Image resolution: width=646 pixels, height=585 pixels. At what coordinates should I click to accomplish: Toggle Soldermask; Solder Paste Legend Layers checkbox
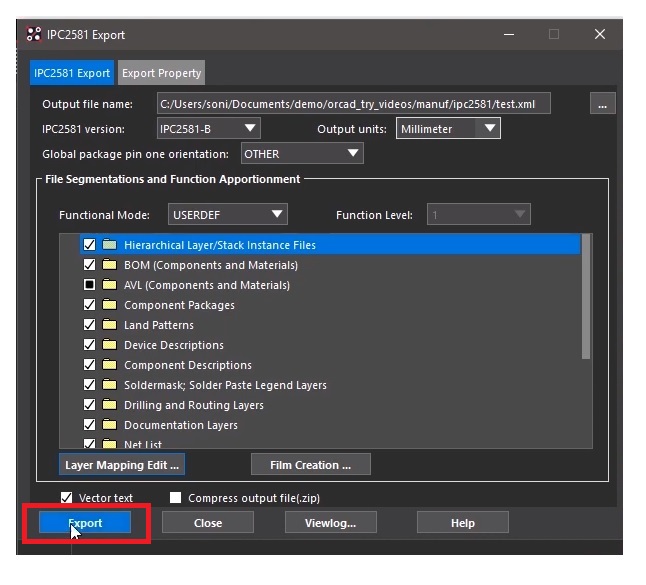point(89,384)
